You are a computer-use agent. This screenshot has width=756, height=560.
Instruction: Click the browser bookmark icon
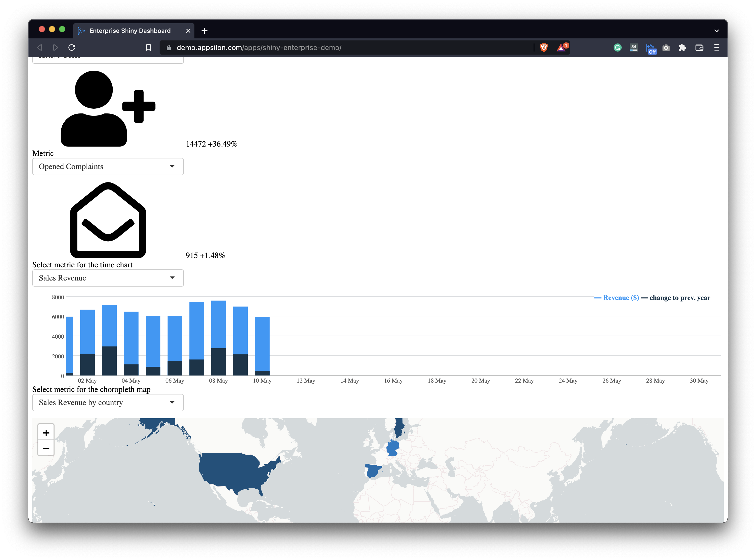[149, 48]
